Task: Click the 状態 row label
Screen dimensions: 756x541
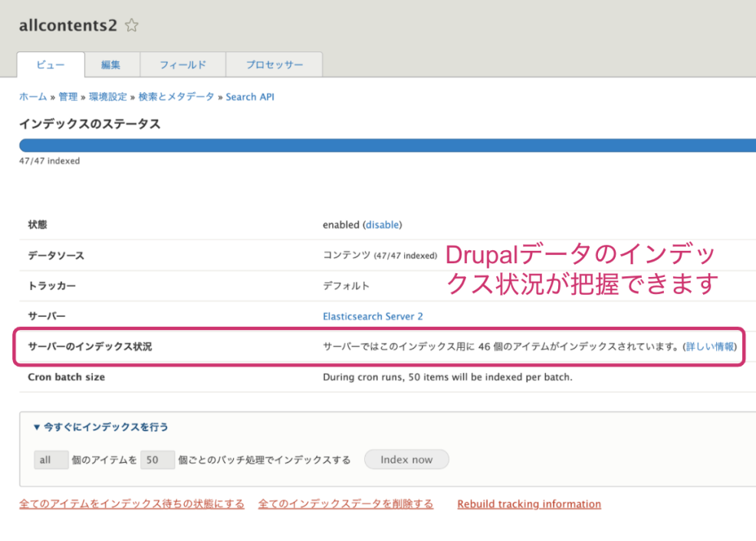Action: (38, 225)
